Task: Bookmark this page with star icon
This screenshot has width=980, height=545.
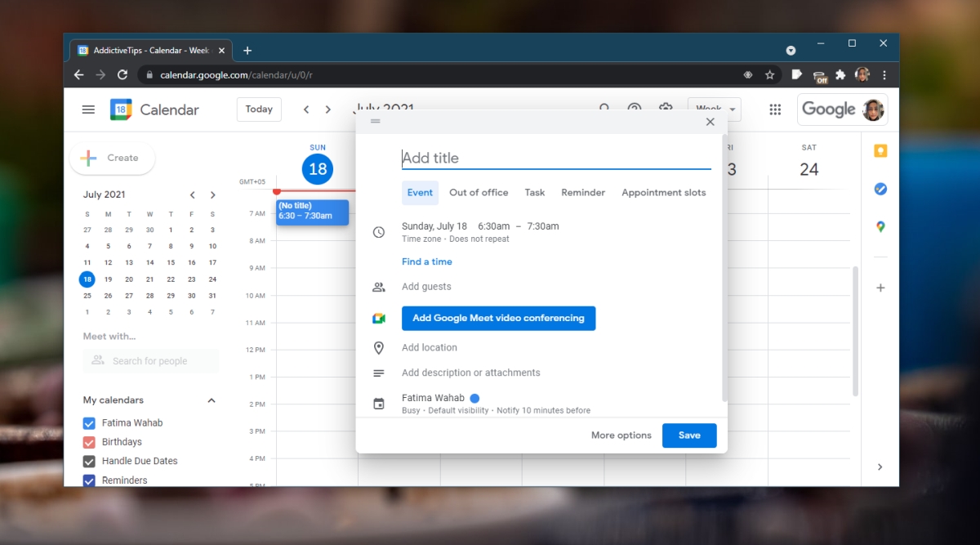Action: [769, 74]
